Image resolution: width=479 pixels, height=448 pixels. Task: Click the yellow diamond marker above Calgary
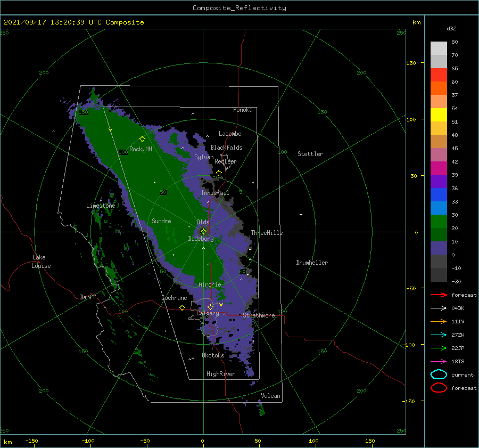tap(210, 307)
